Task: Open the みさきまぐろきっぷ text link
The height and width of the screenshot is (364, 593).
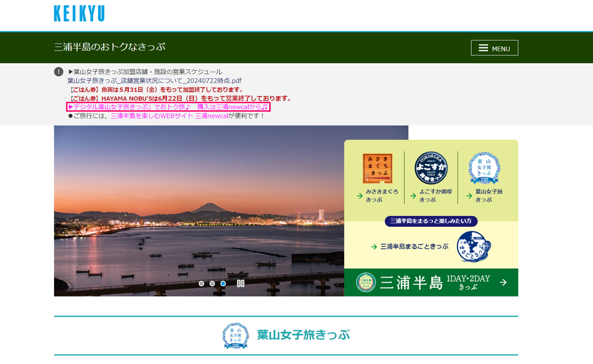Action: pos(377,196)
